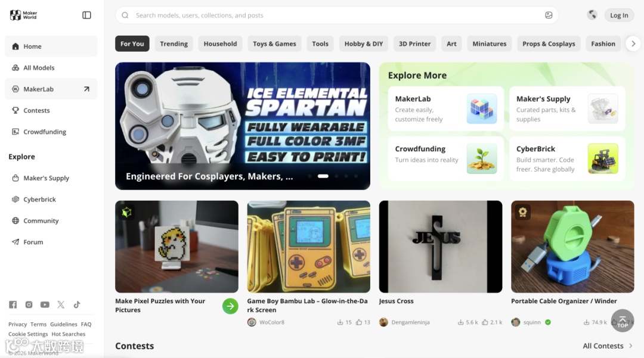Click the green arrow on Pixel Puzzles

coord(230,306)
